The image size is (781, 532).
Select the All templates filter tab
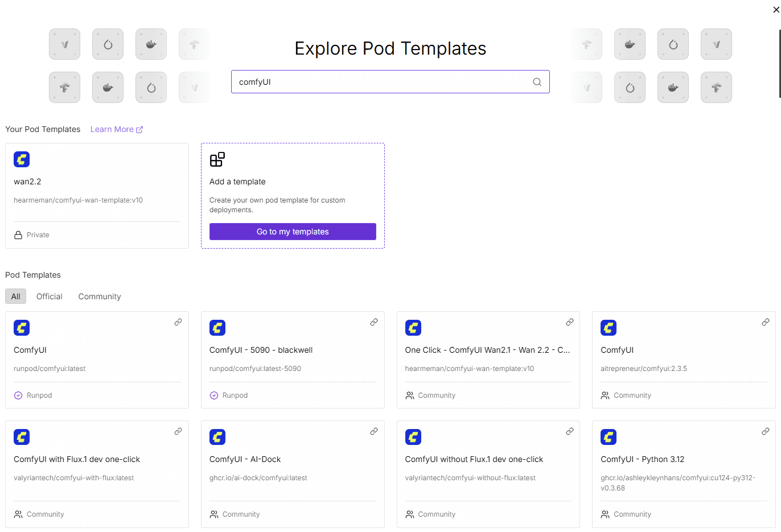(x=15, y=296)
